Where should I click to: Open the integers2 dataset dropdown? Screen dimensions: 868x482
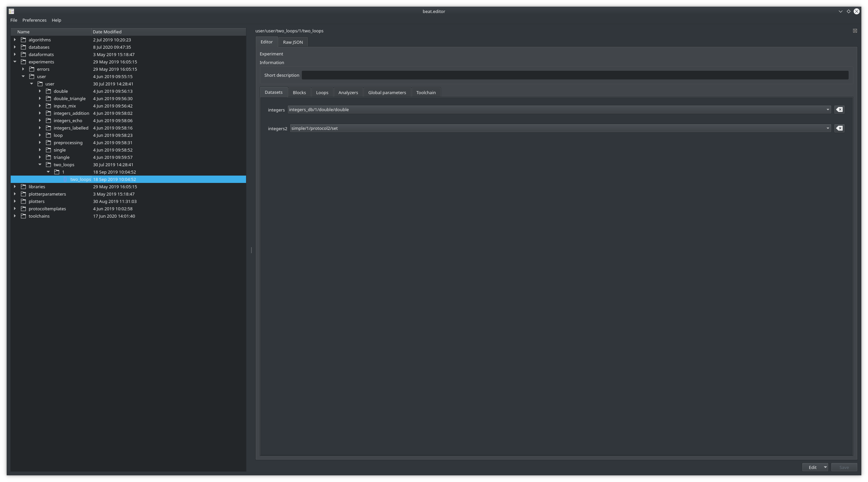click(x=828, y=128)
